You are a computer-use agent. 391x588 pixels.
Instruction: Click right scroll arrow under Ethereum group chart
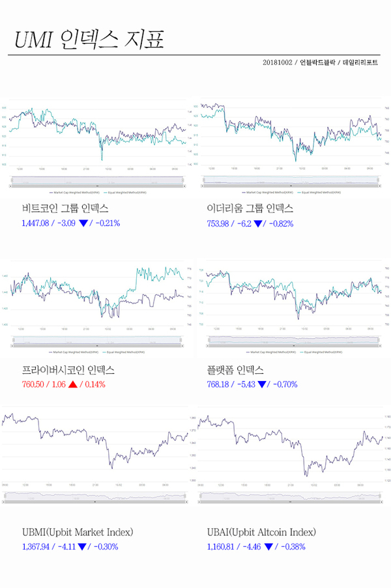(x=380, y=186)
